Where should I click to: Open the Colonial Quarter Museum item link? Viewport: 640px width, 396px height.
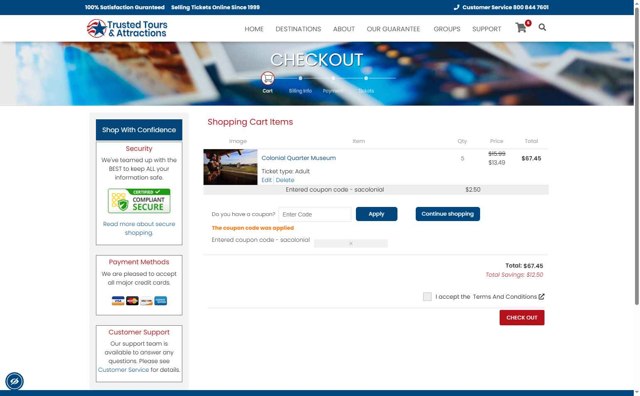[298, 158]
